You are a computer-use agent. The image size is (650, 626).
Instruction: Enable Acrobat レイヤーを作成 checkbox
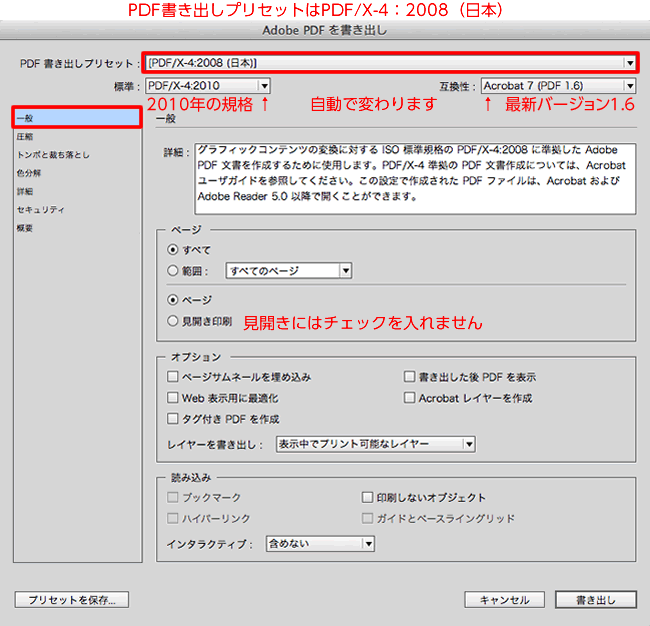[410, 398]
